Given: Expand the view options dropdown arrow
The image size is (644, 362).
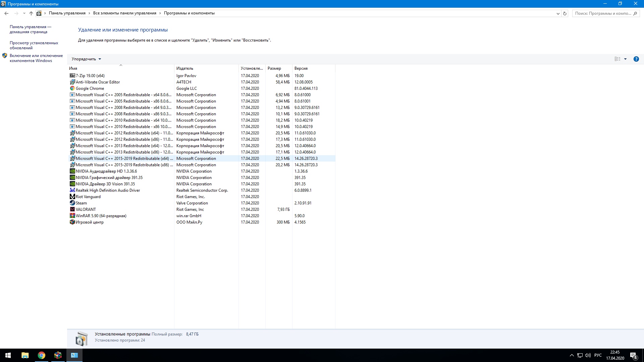Looking at the screenshot, I should coord(625,59).
